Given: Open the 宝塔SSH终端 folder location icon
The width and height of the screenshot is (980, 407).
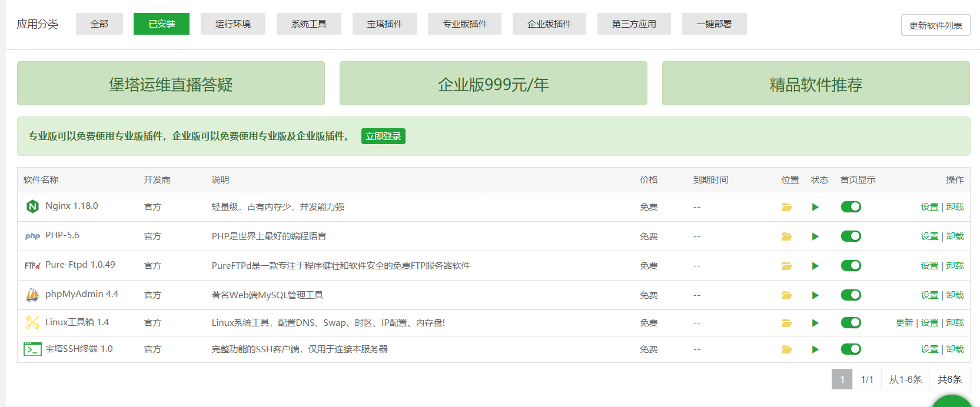Looking at the screenshot, I should (786, 349).
